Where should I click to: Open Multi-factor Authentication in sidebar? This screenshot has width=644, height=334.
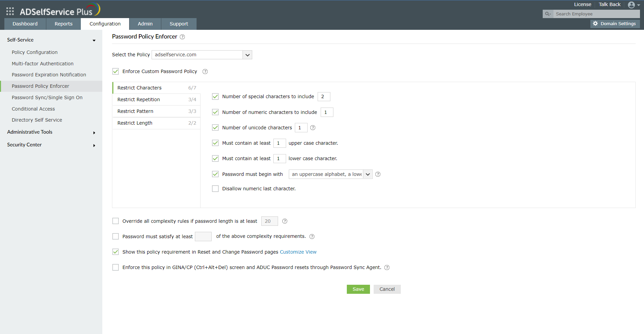tap(43, 64)
